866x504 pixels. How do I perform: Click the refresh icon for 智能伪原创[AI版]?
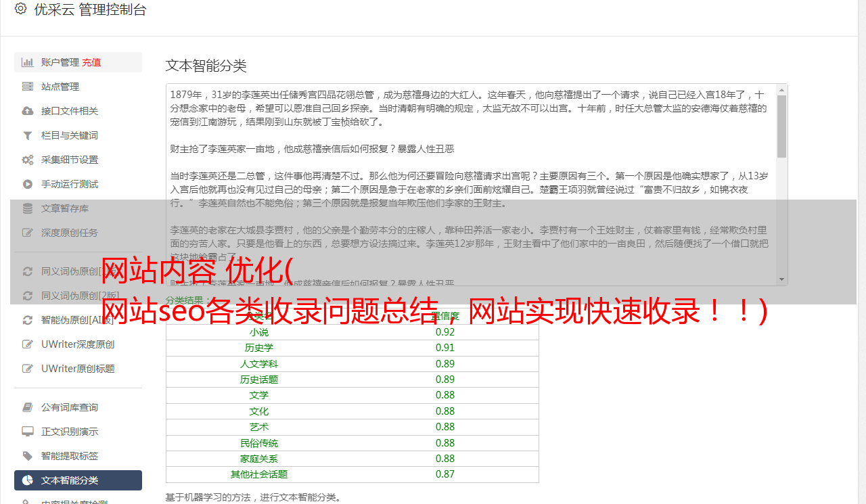[28, 320]
